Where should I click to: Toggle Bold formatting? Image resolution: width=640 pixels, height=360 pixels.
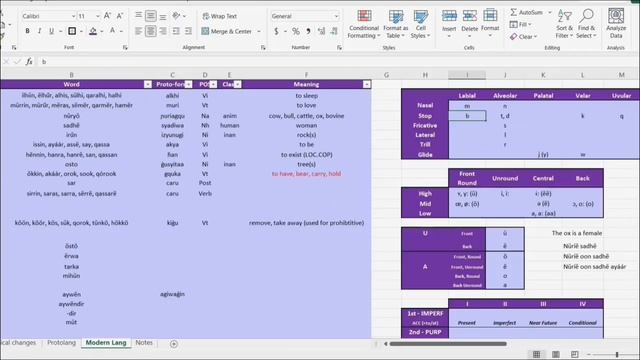point(27,31)
